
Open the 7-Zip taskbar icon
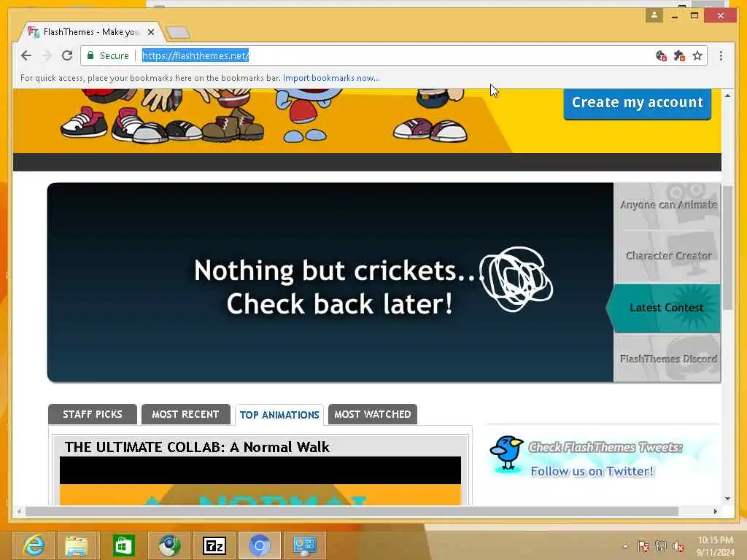pyautogui.click(x=214, y=545)
